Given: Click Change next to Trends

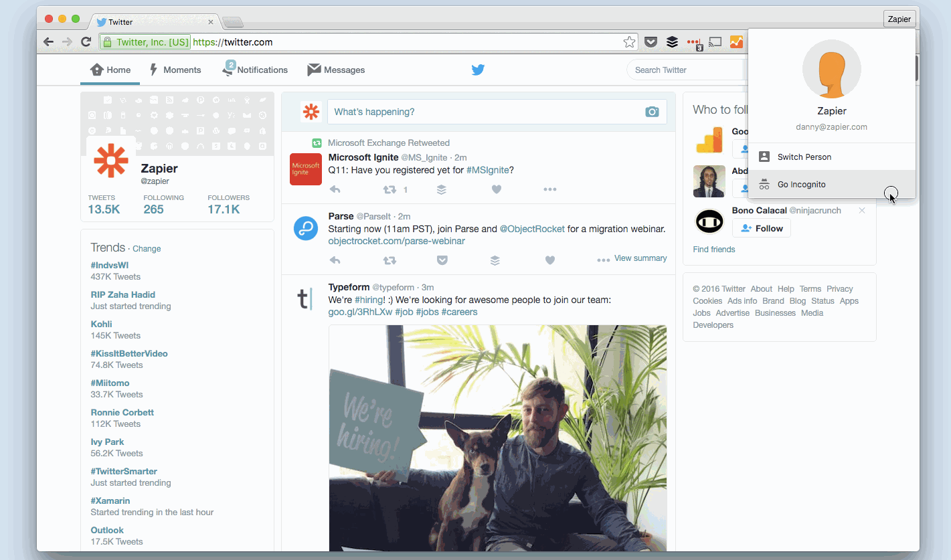Looking at the screenshot, I should [x=147, y=248].
